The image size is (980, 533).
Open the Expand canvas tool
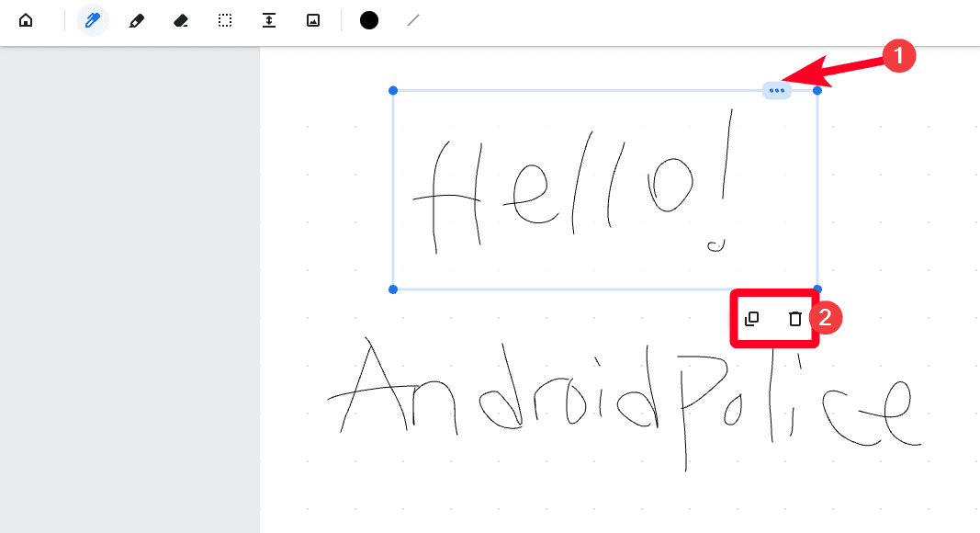point(268,19)
